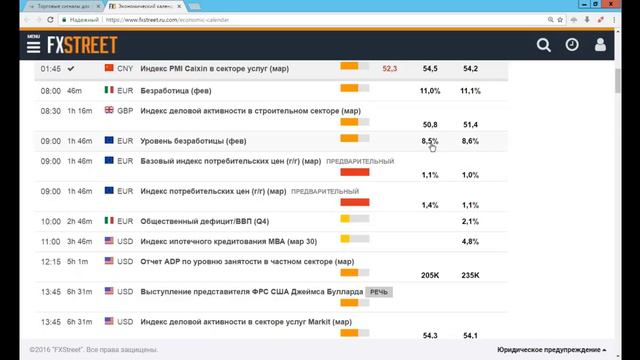Viewport: 640px width, 360px height.
Task: Open Индекс деловой активности Markit event
Action: point(246,322)
